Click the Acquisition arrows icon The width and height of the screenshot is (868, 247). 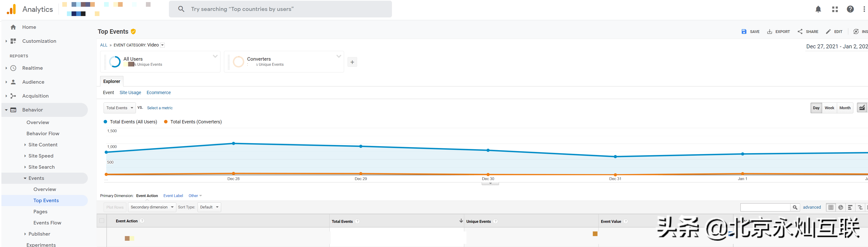(x=13, y=96)
